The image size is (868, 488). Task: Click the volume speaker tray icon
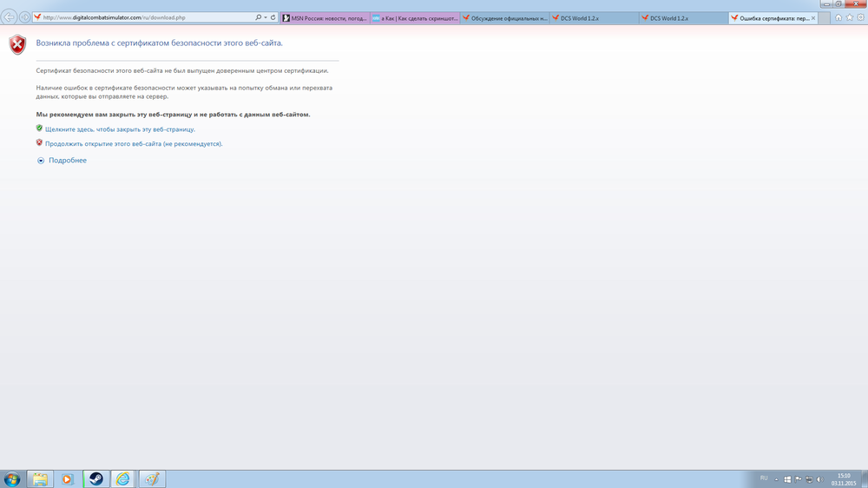820,479
